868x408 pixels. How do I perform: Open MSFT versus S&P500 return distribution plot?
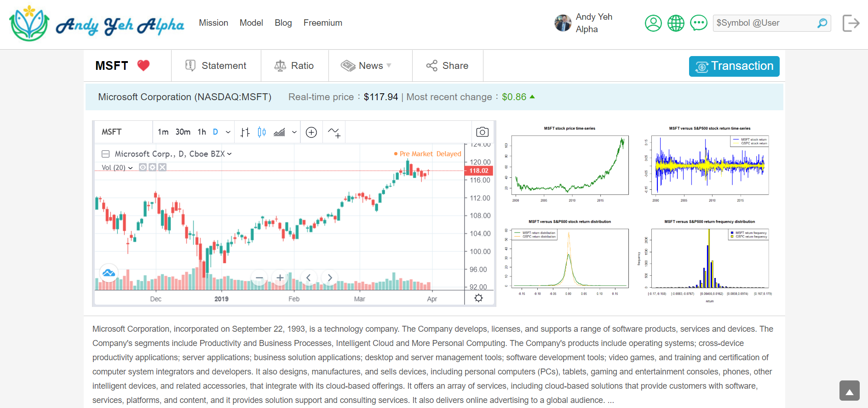[569, 258]
